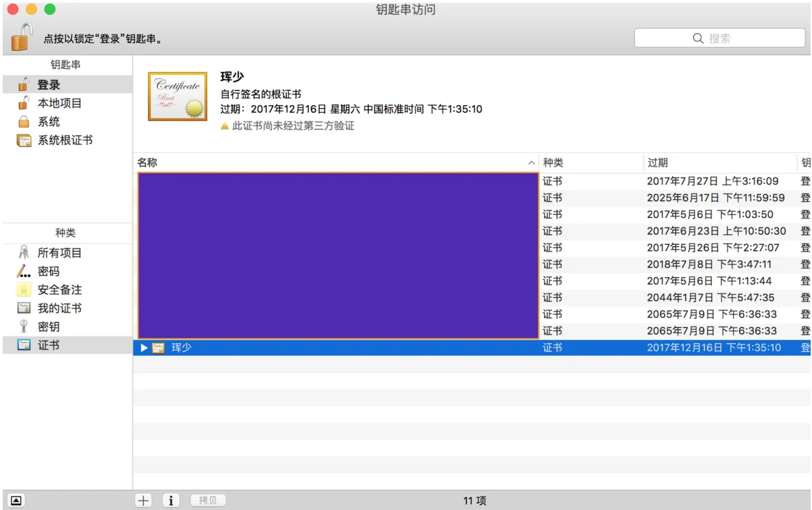812x510 pixels.
Task: Select expiry 2017年5月6日 下午1:13:44
Action: [x=709, y=281]
